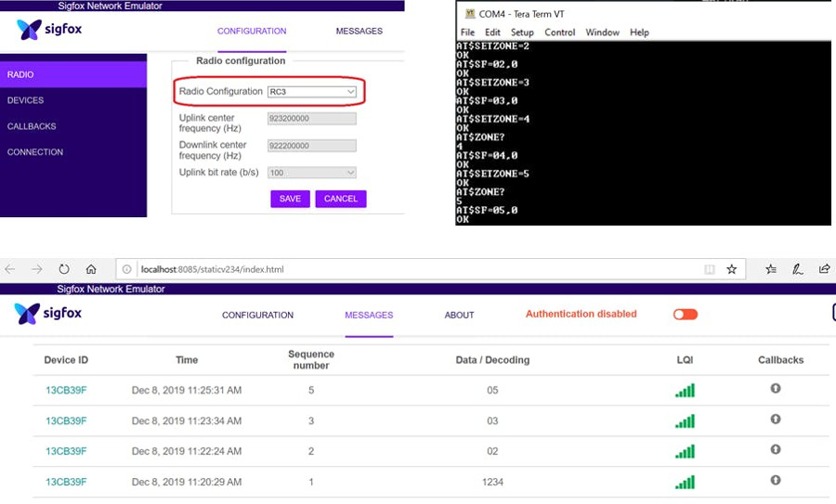Click the Uplink center frequency field

[312, 118]
